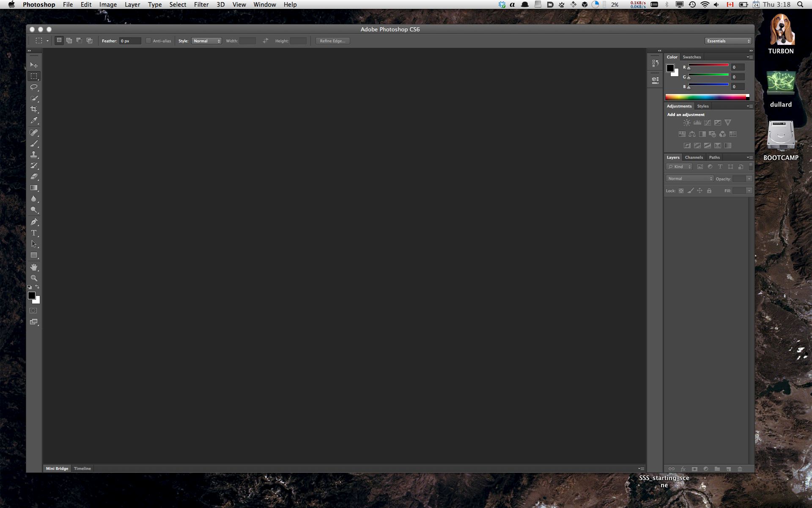Open the Image menu
This screenshot has width=812, height=508.
click(x=107, y=5)
